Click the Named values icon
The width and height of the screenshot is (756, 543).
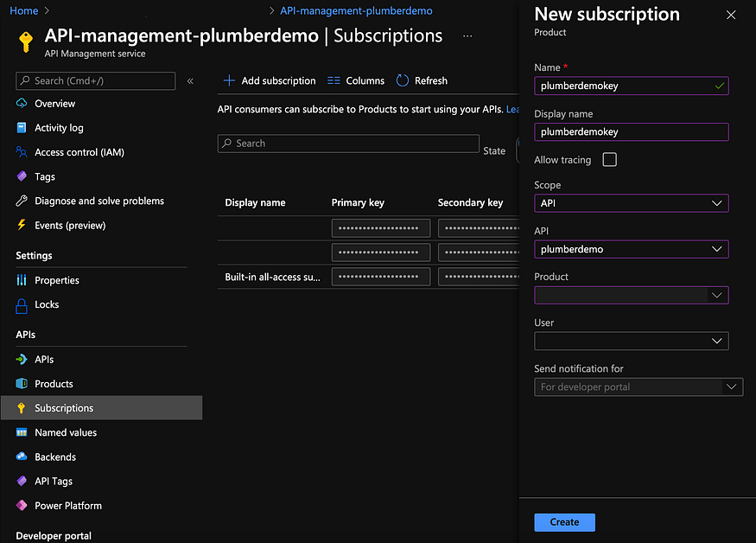[22, 432]
